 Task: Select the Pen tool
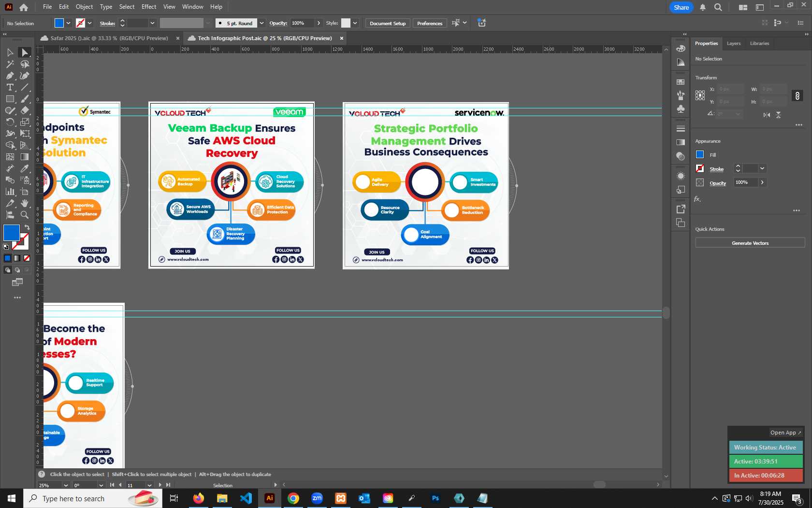tap(10, 75)
